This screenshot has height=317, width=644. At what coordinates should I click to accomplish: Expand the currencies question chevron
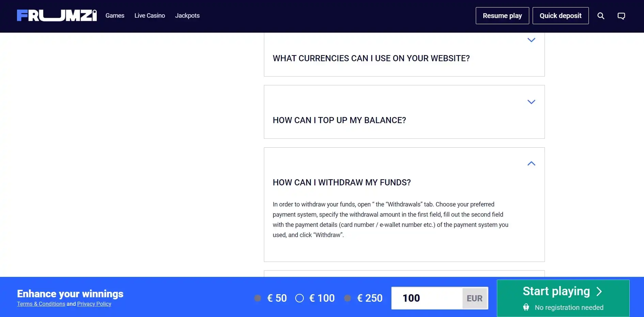tap(531, 40)
